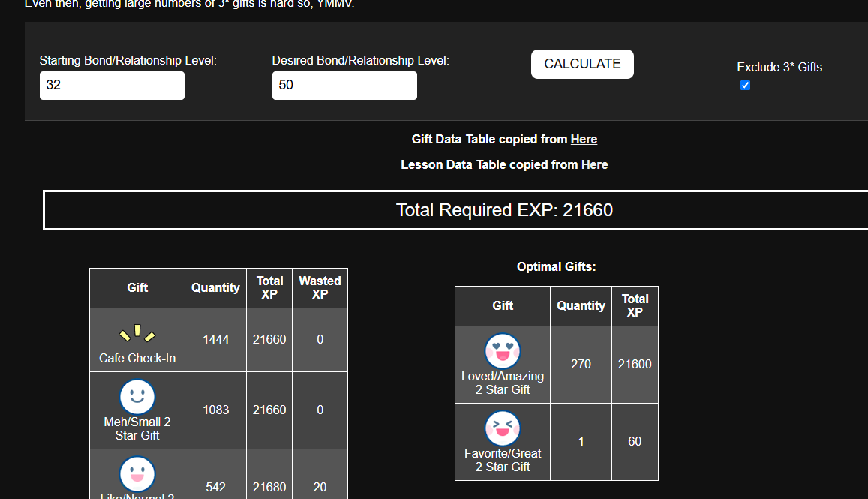Image resolution: width=868 pixels, height=499 pixels.
Task: Click Optimal Gifts total XP 60
Action: [x=635, y=441]
